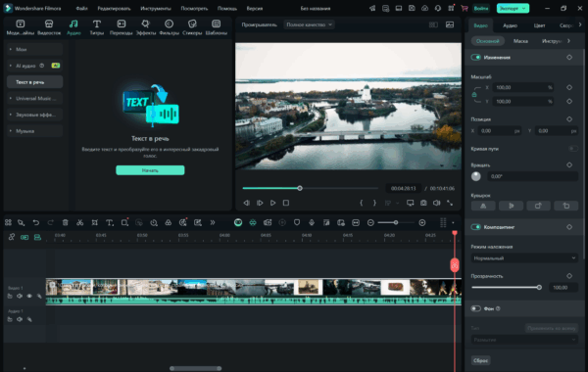588x372 pixels.
Task: Click the play button under preview
Action: [x=272, y=203]
